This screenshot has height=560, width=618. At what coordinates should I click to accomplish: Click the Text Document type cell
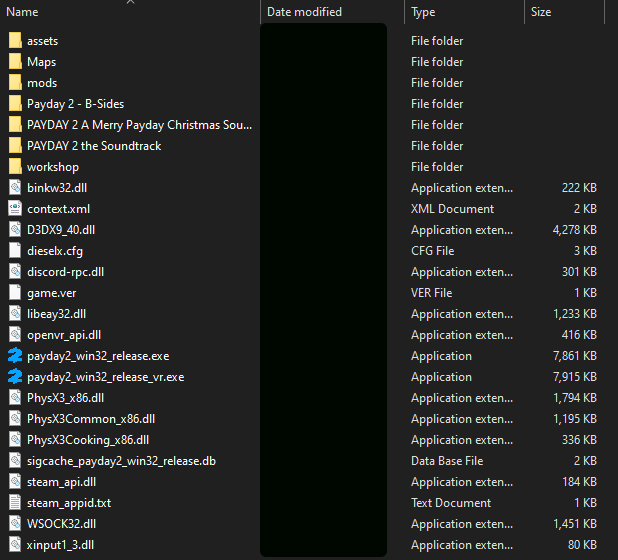pyautogui.click(x=451, y=503)
